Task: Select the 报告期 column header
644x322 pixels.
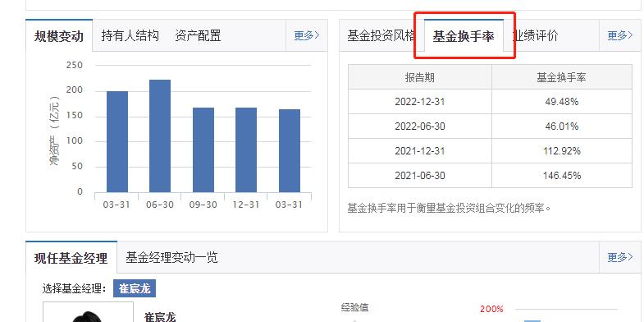Action: pos(420,77)
